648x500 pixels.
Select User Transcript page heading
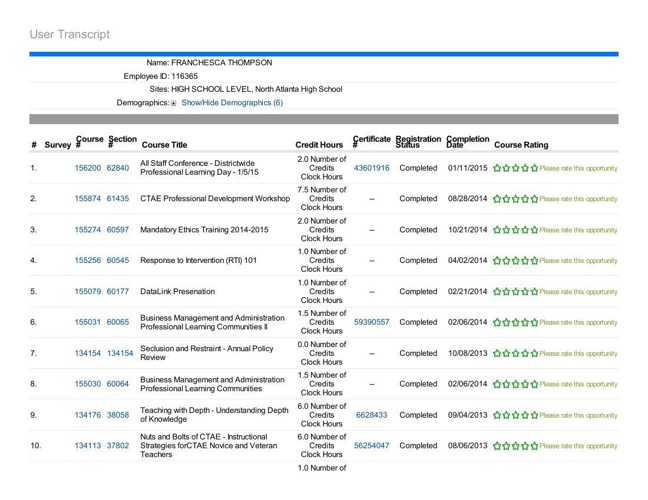69,34
